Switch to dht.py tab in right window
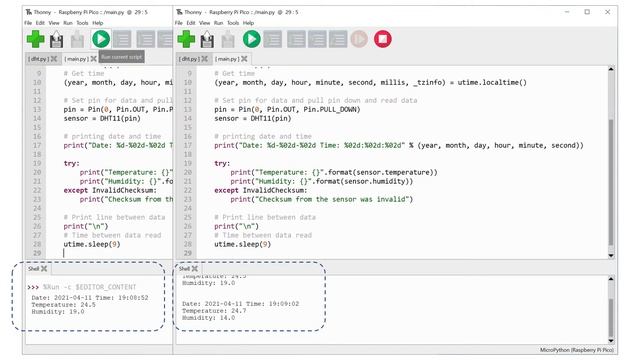The height and width of the screenshot is (360, 640). pyautogui.click(x=189, y=59)
